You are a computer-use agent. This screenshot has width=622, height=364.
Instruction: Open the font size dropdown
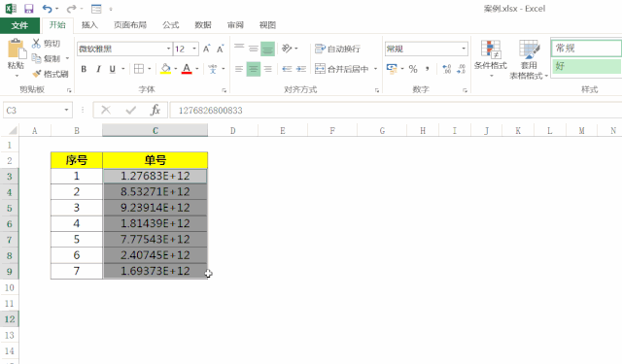pyautogui.click(x=194, y=49)
